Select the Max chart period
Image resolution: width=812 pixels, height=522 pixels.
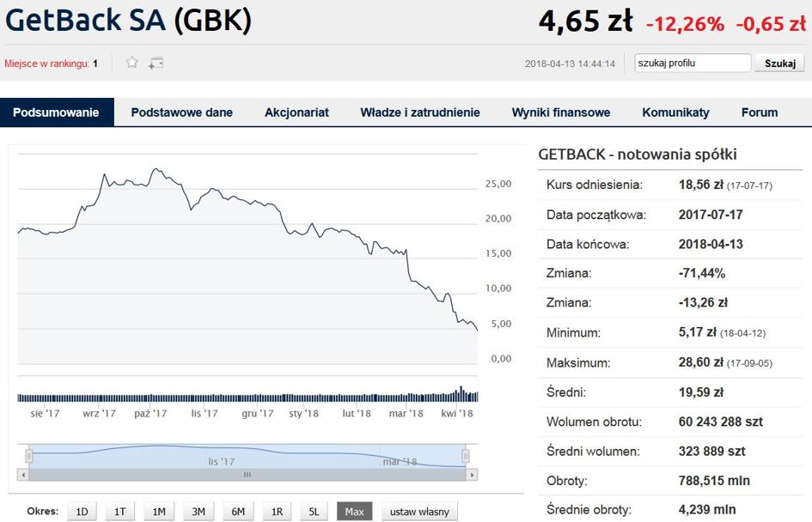click(354, 511)
